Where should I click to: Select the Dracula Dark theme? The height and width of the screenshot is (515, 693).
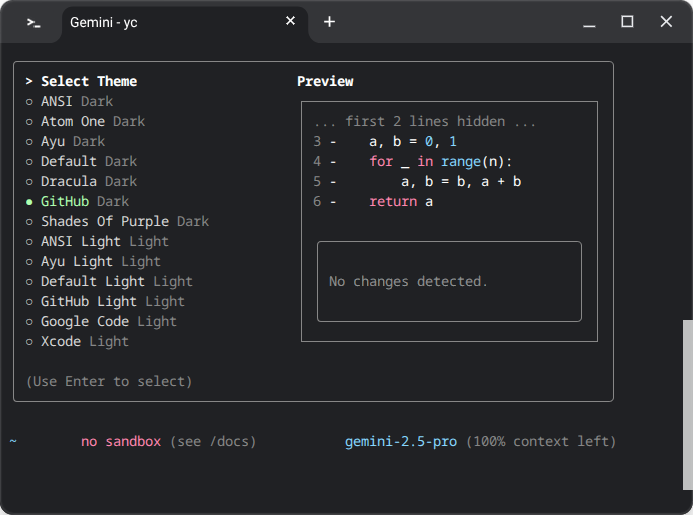coord(81,182)
